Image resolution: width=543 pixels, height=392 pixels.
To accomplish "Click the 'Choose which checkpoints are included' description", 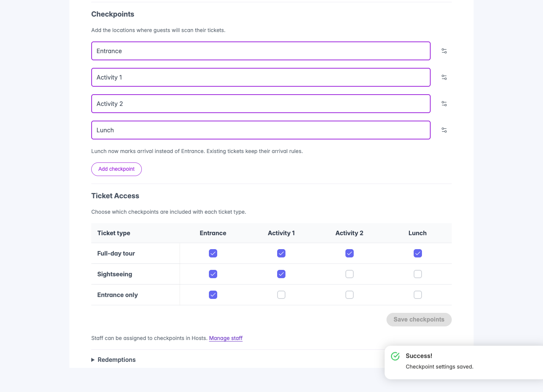I will (x=169, y=212).
